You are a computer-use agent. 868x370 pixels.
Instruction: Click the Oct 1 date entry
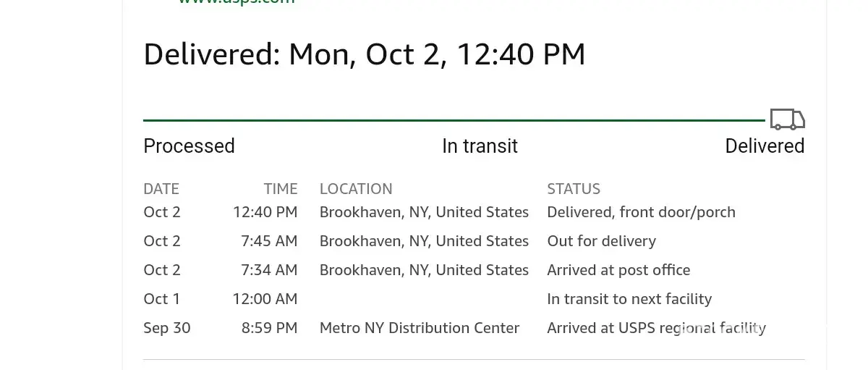(162, 299)
